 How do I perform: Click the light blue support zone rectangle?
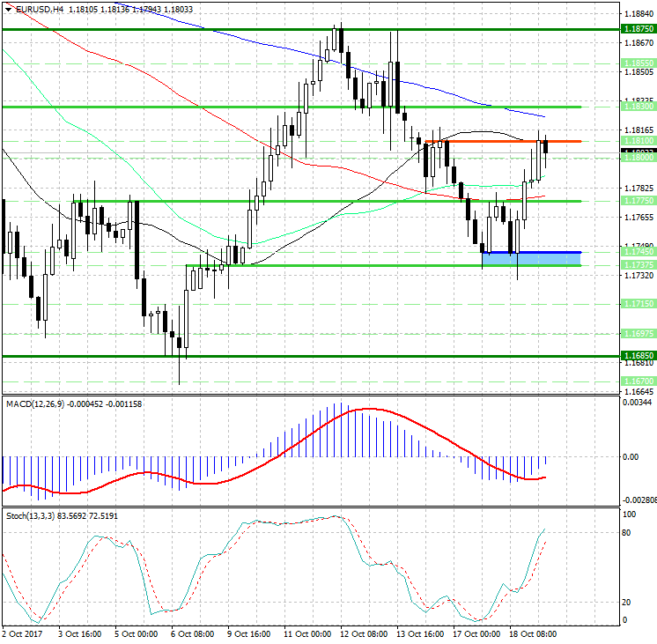(x=531, y=260)
